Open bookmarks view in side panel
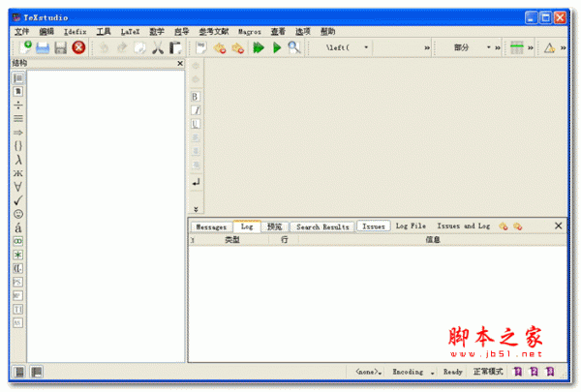Image resolution: width=581 pixels, height=392 pixels. [18, 92]
